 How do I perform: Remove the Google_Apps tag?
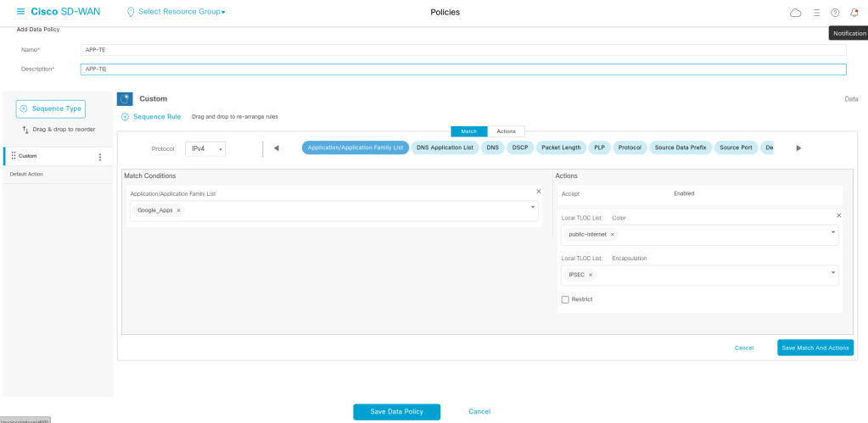pyautogui.click(x=178, y=210)
